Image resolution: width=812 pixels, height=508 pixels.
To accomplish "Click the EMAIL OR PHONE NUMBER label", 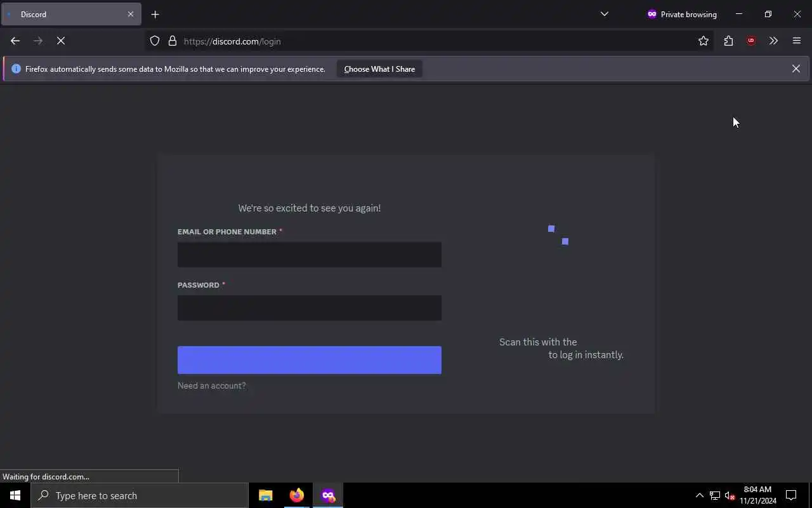I will [x=227, y=232].
